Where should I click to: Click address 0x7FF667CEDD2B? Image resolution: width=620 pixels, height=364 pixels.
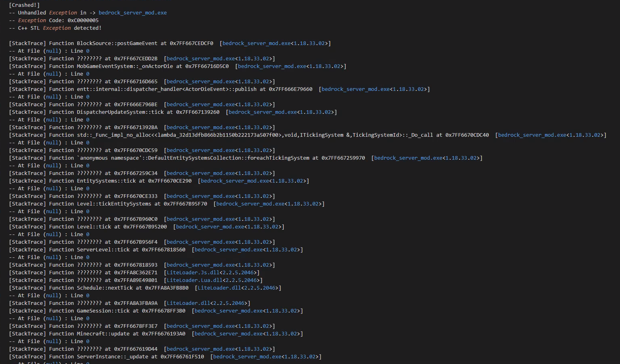point(136,59)
